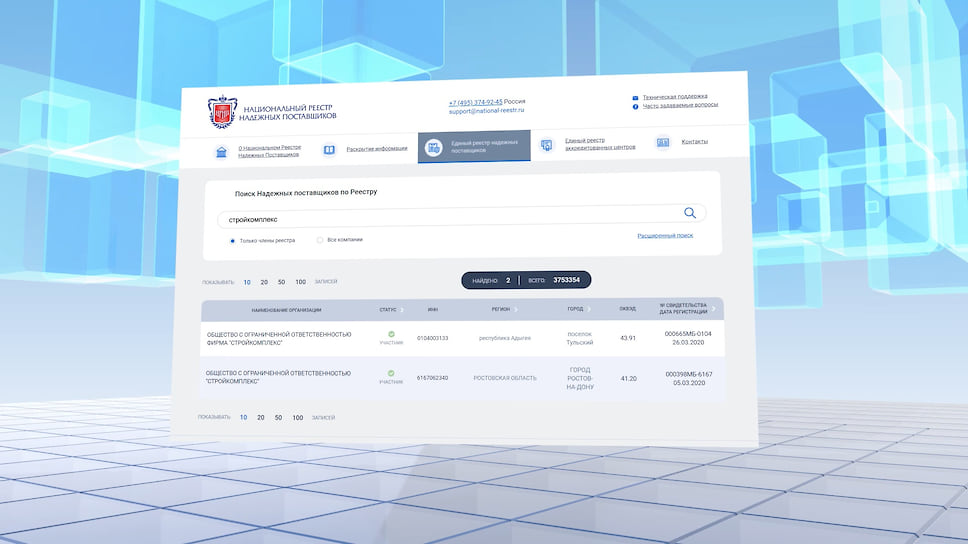Open the Раскрытие информации menu item
968x544 pixels.
(376, 149)
